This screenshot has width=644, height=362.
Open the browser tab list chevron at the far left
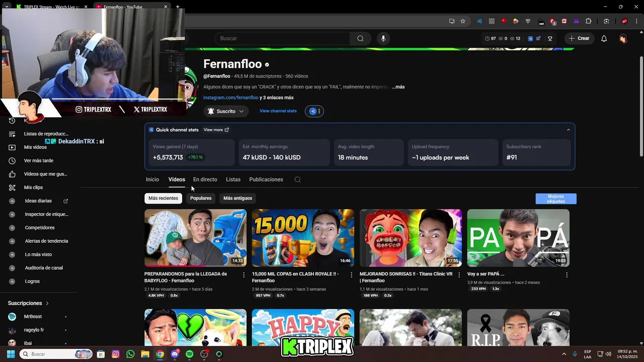pyautogui.click(x=7, y=7)
